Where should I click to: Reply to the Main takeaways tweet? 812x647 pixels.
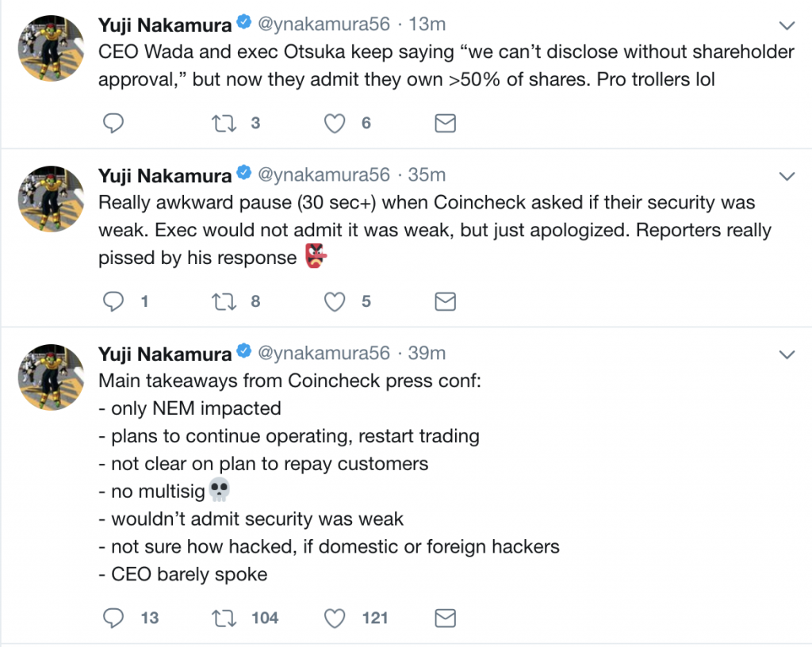coord(114,617)
